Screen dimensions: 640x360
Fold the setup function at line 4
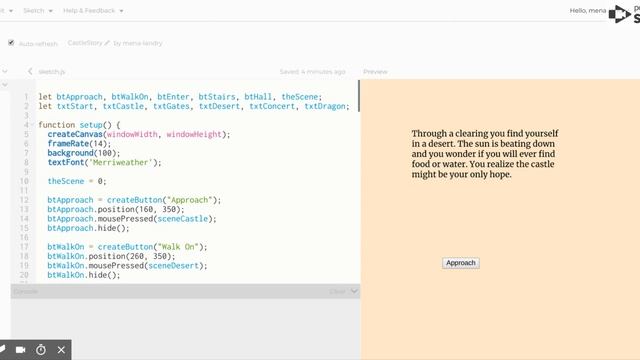click(x=32, y=125)
